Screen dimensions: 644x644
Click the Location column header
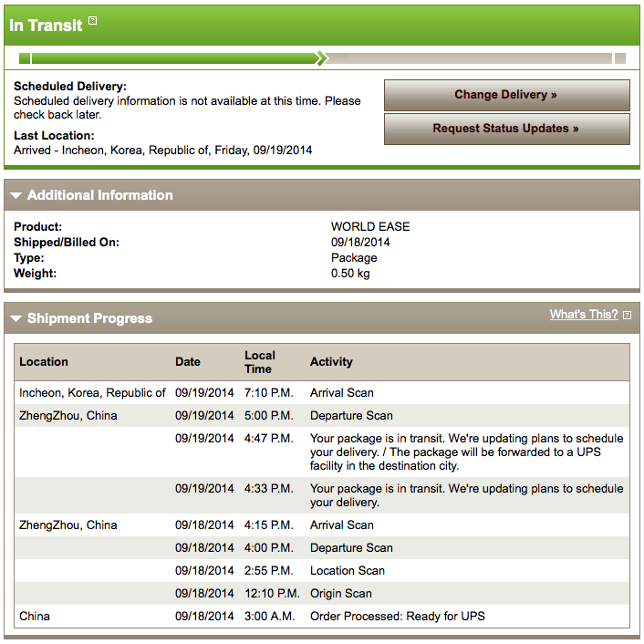(44, 362)
